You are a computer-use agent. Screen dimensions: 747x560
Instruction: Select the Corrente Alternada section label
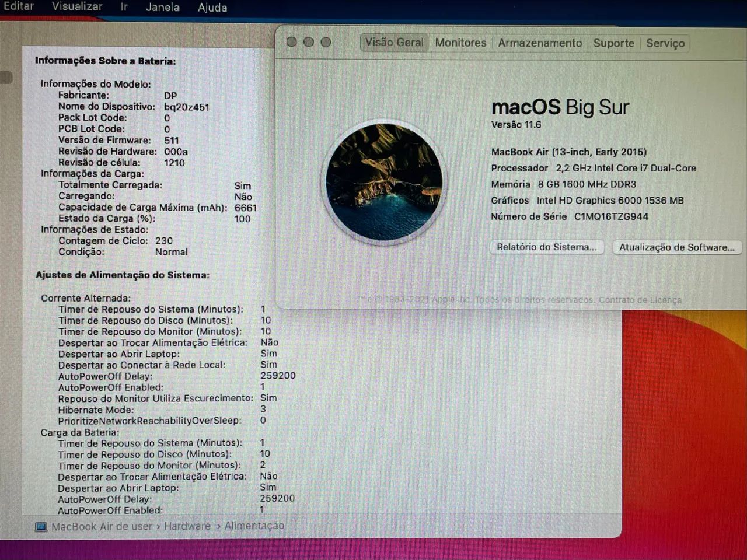pyautogui.click(x=86, y=298)
